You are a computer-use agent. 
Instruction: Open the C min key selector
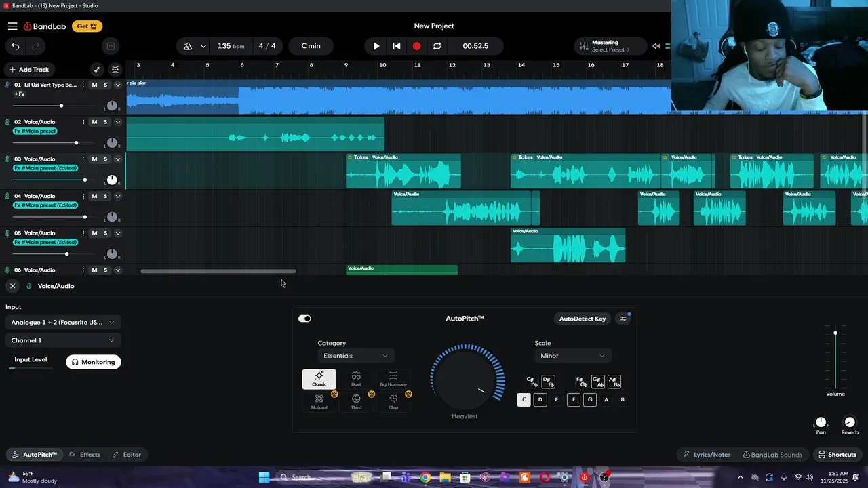(311, 46)
